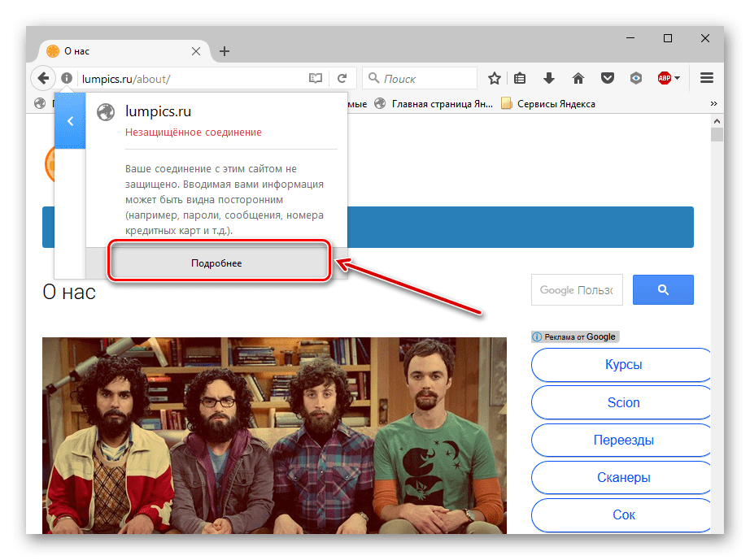Click the Google custom search field

pos(577,289)
